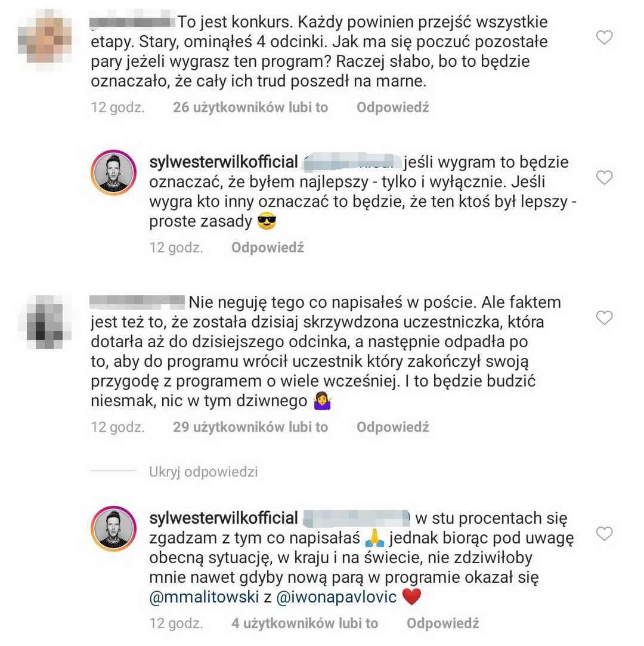This screenshot has width=644, height=646.
Task: View the 4 users who liked reply
Action: [x=305, y=623]
